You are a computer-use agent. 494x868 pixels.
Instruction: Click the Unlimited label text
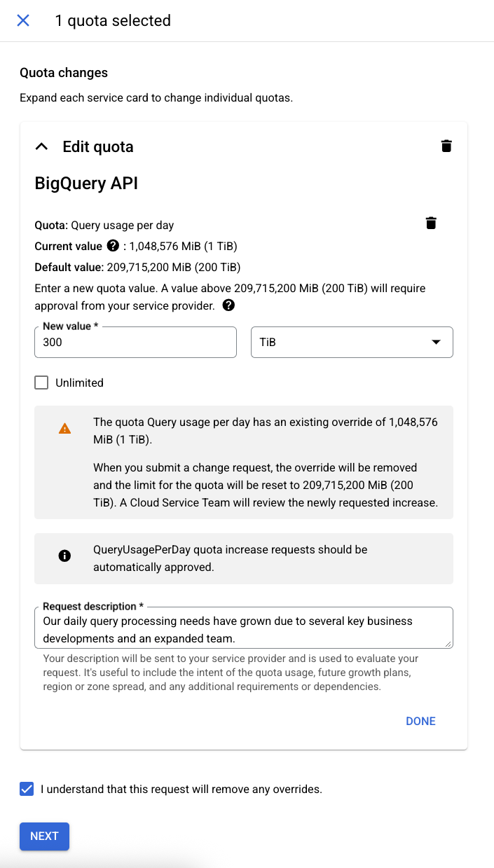(x=79, y=383)
